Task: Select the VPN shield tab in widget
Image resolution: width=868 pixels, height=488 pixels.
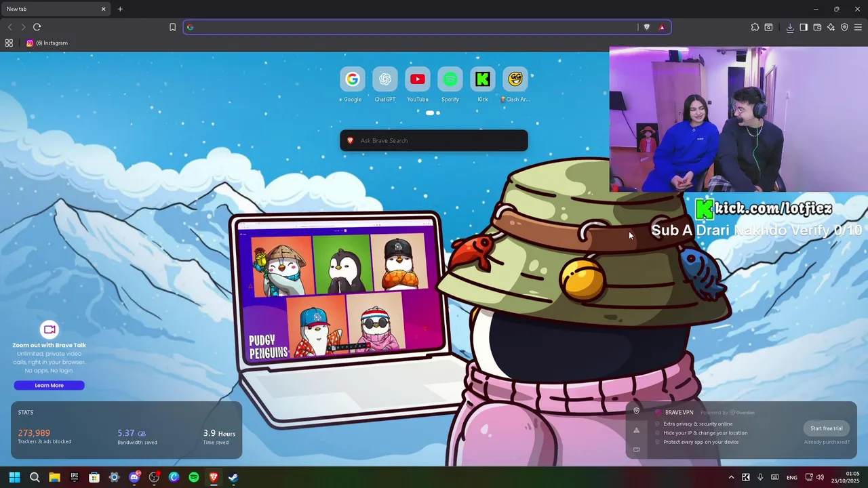Action: 636,411
